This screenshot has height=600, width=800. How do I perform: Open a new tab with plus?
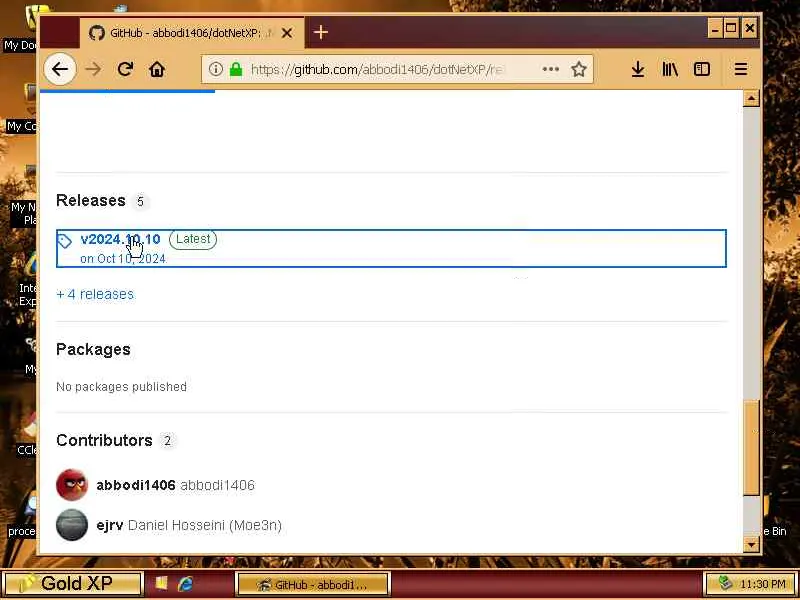pos(320,33)
